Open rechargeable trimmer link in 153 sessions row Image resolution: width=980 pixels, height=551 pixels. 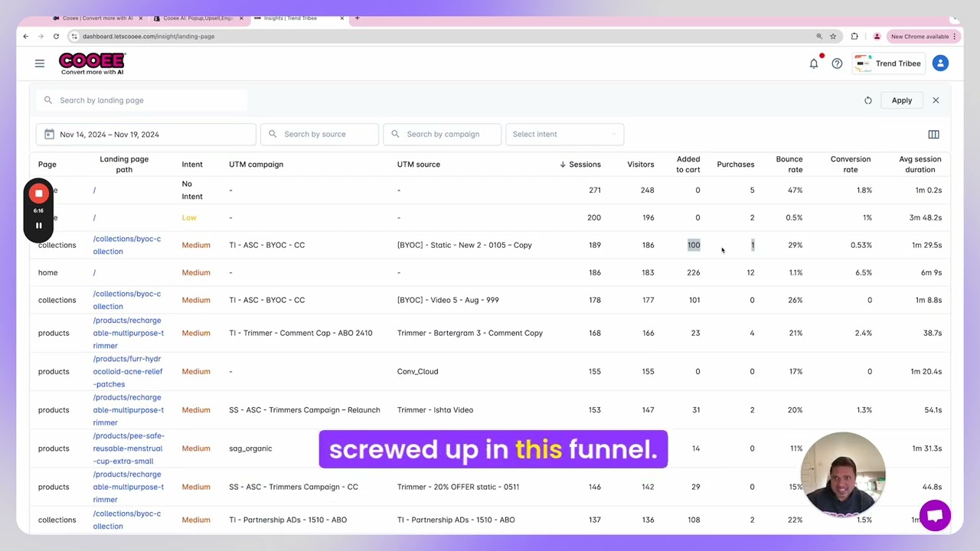[x=128, y=409]
